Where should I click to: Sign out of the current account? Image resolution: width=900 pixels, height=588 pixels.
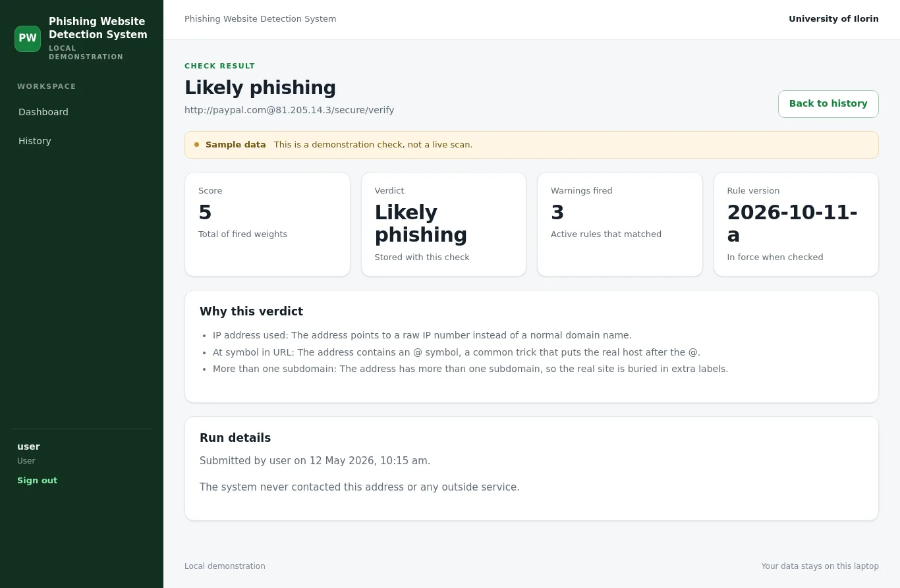click(37, 481)
